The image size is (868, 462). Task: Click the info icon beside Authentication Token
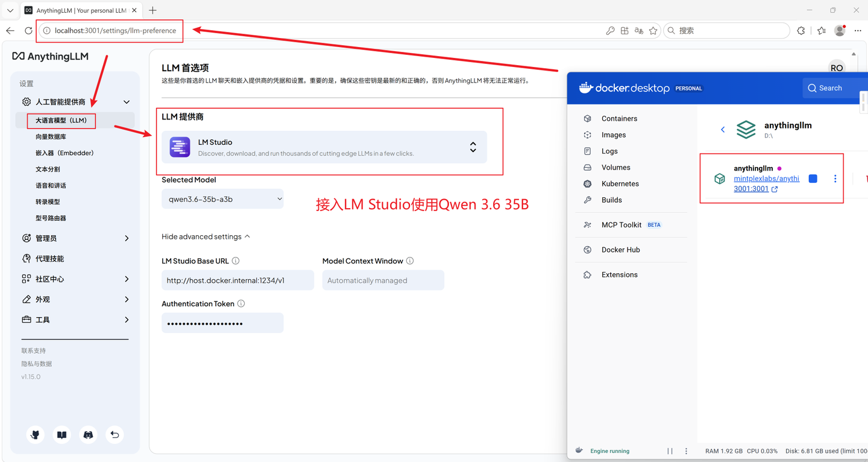241,304
